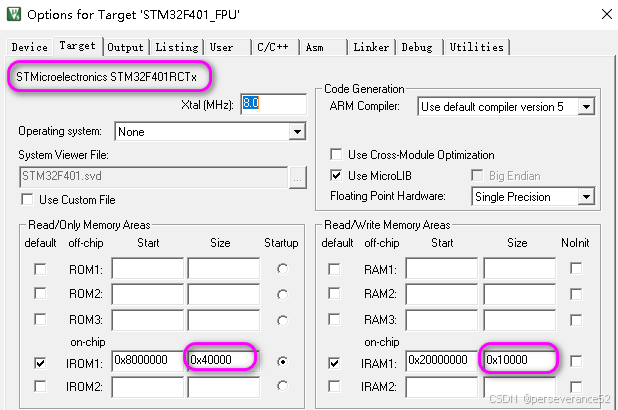Click the ROM2 Start field
The image size is (618, 410).
[x=148, y=294]
